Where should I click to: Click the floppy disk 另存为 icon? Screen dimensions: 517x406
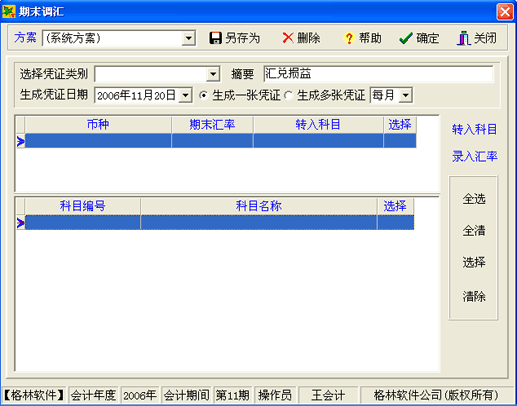point(215,38)
